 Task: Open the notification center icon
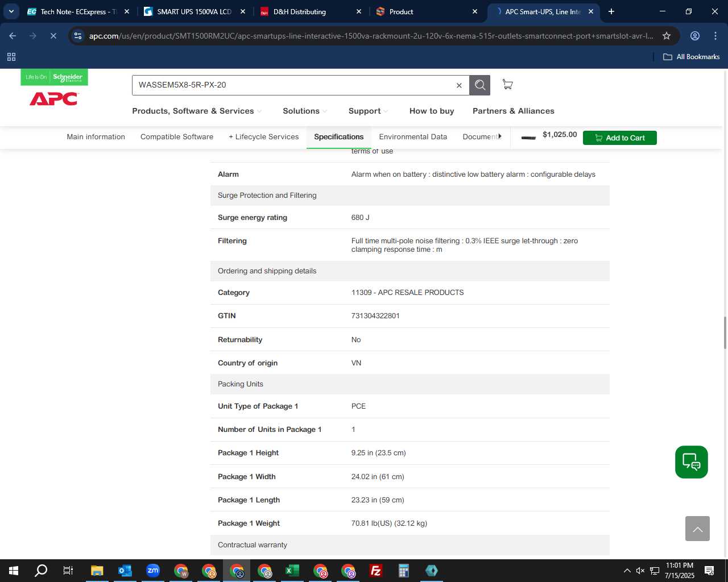[709, 571]
